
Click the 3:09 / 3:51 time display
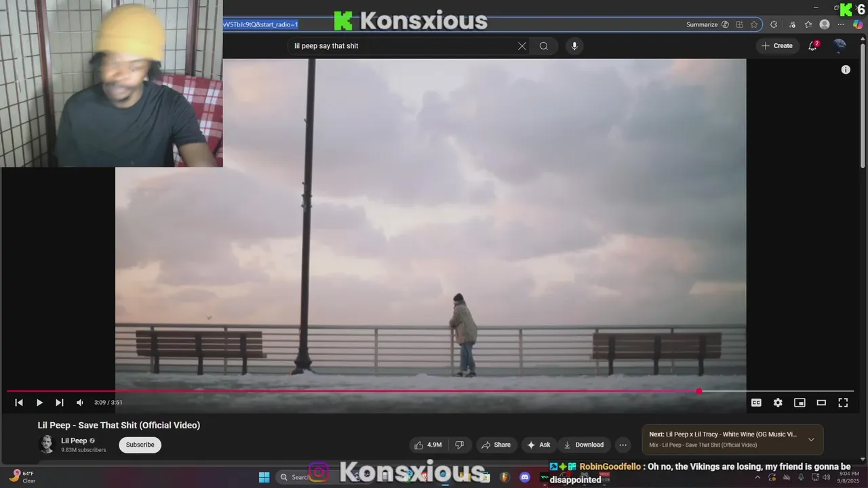[108, 403]
